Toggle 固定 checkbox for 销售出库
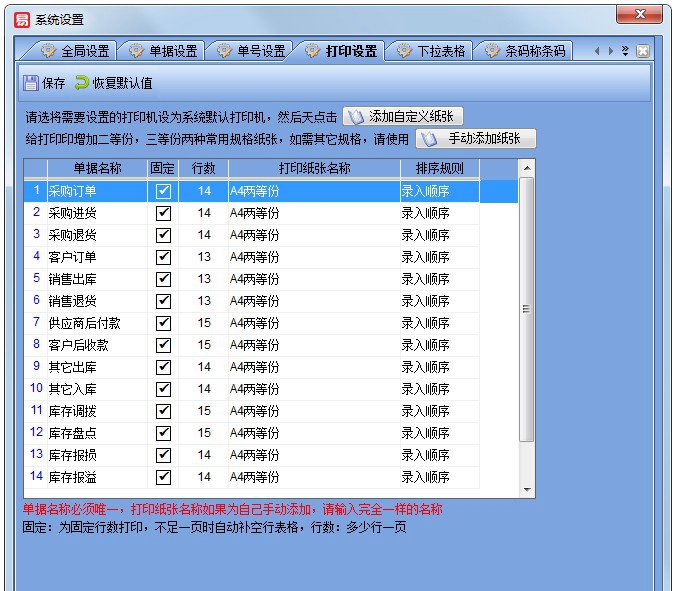 tap(163, 279)
